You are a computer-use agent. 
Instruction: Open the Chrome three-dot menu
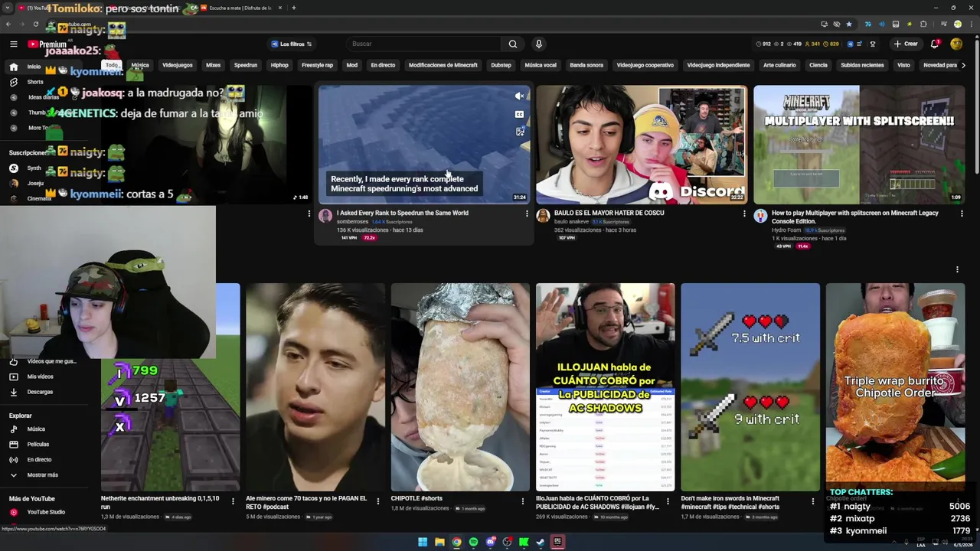[970, 24]
